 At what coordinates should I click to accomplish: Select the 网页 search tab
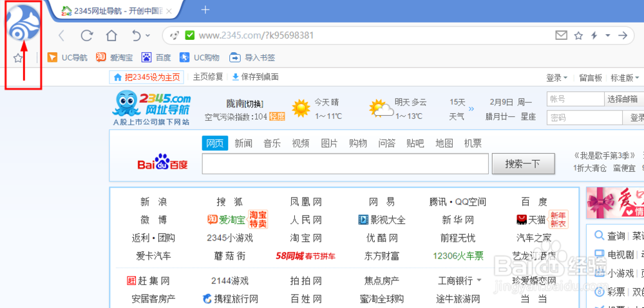[x=215, y=143]
